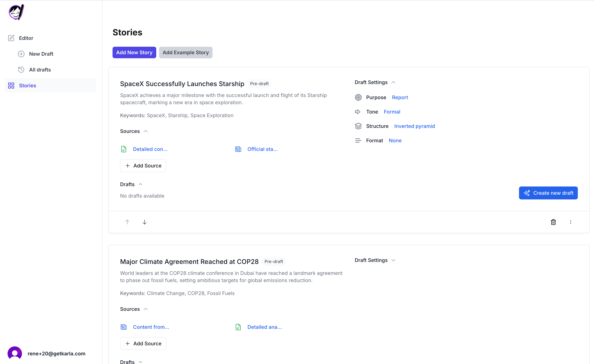Screen dimensions: 594x364
Task: Click the Purpose target icon
Action: click(x=358, y=97)
